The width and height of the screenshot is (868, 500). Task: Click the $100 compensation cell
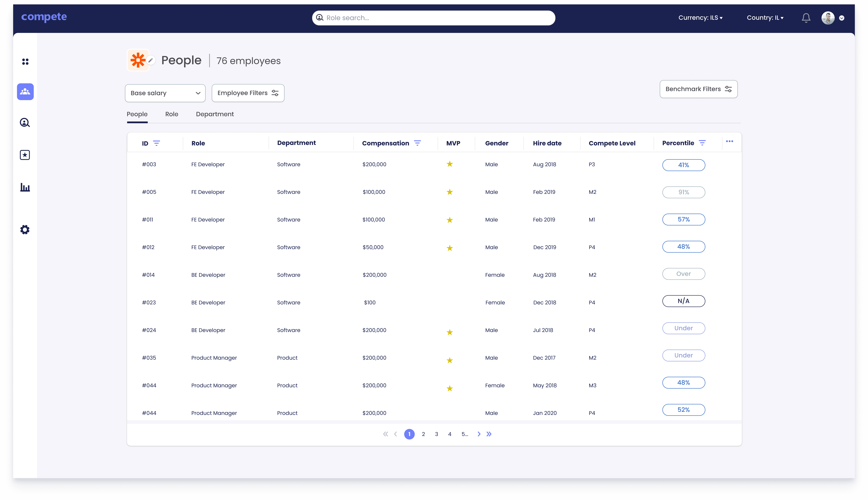pyautogui.click(x=370, y=303)
